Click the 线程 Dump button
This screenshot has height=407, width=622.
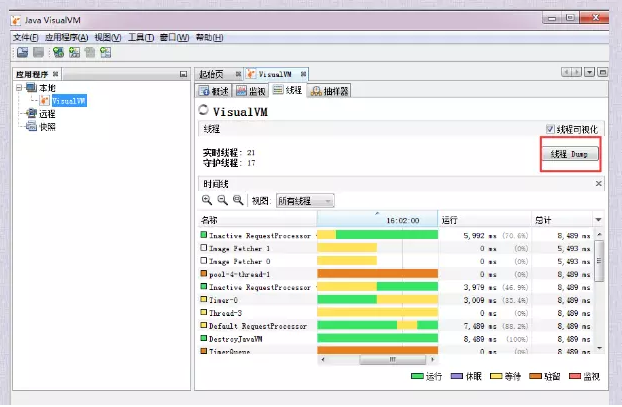click(x=571, y=155)
